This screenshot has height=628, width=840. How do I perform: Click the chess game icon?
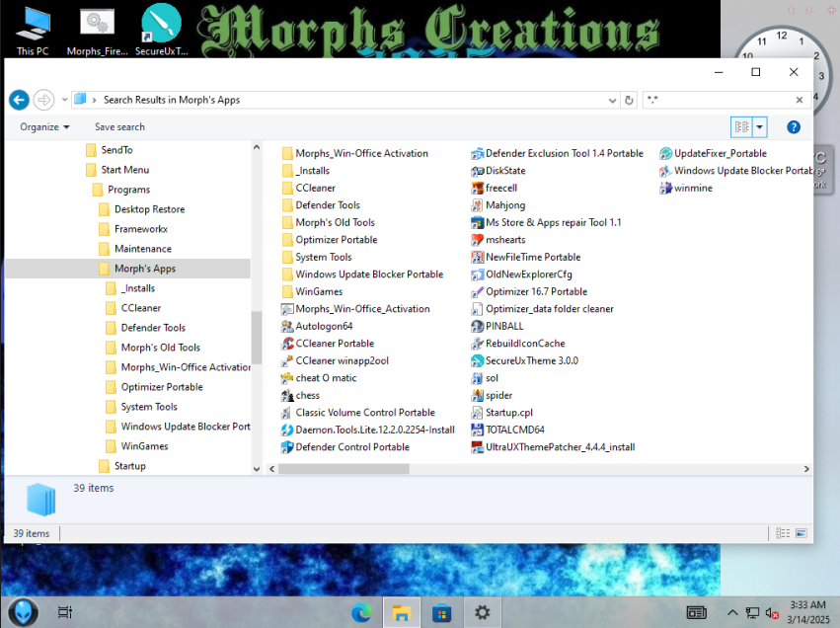(x=287, y=395)
